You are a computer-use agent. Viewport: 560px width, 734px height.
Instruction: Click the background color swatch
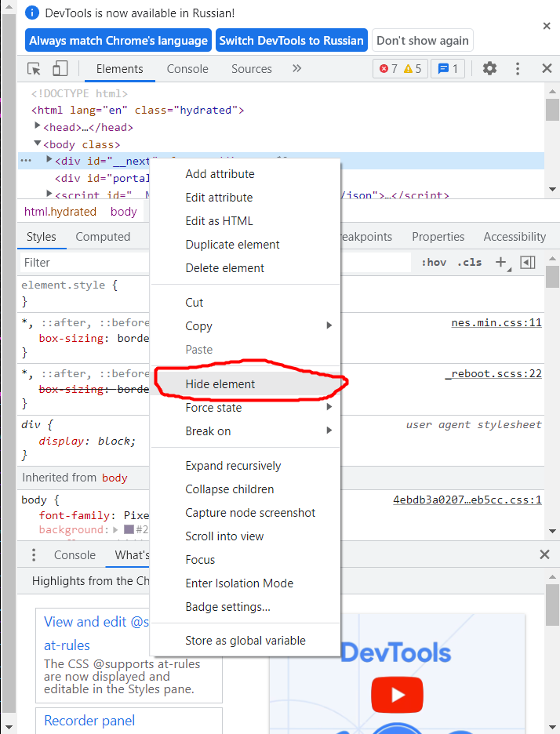[129, 529]
